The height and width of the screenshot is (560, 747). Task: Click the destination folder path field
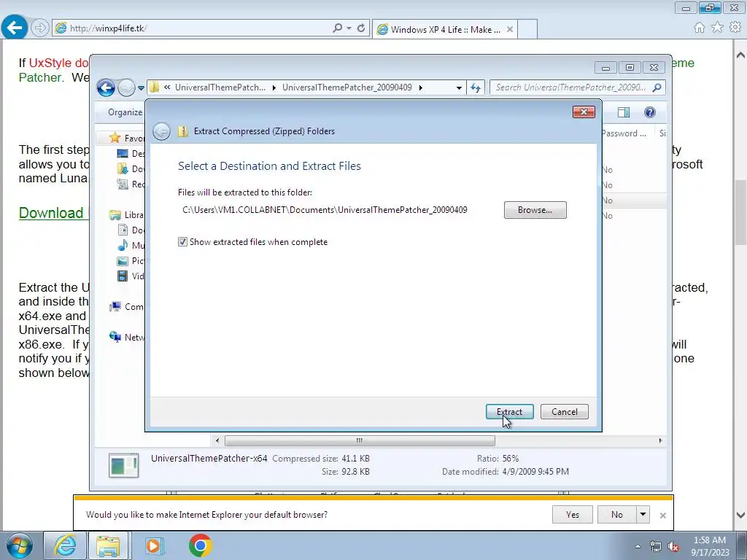[x=325, y=210]
